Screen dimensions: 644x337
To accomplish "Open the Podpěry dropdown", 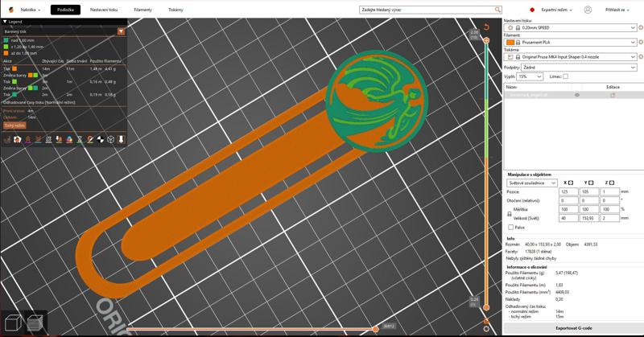I will point(579,67).
